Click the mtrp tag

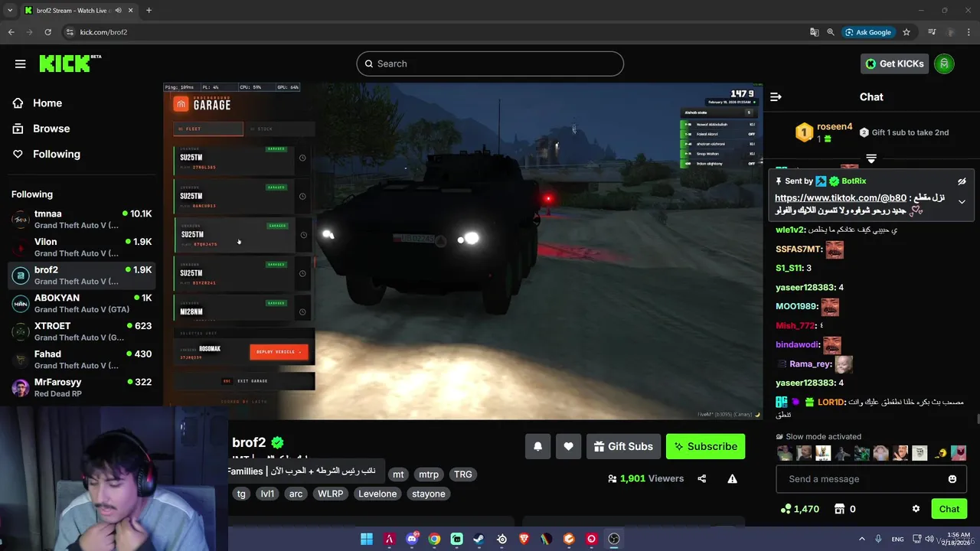[x=429, y=474]
